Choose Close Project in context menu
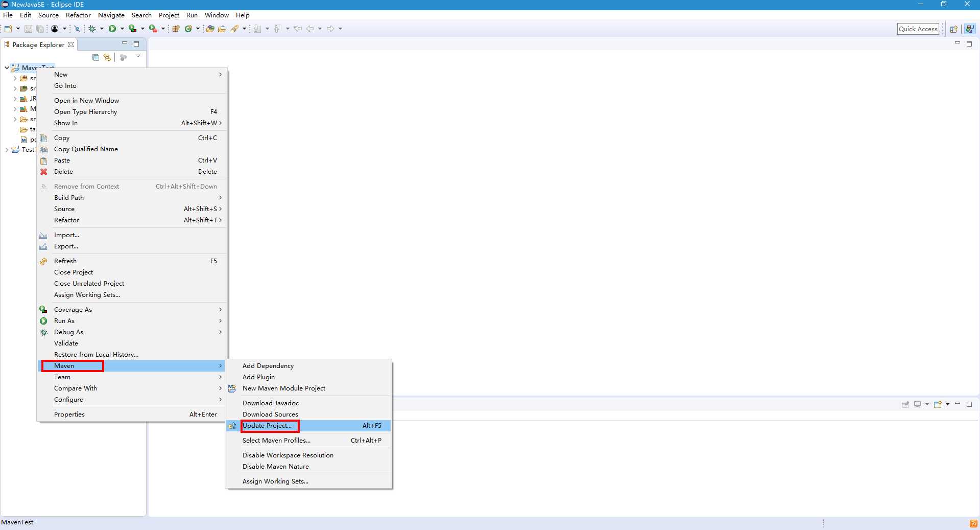The height and width of the screenshot is (530, 980). tap(132, 272)
